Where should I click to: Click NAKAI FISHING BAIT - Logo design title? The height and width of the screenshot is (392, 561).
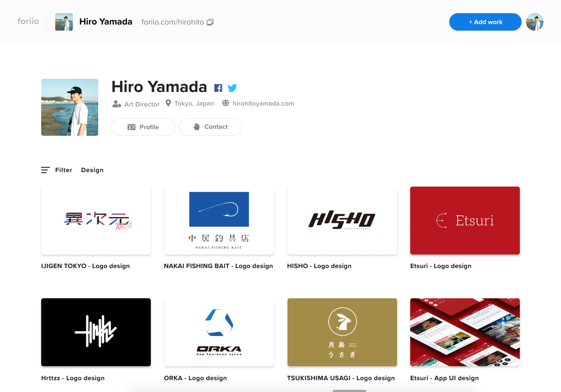pyautogui.click(x=218, y=266)
